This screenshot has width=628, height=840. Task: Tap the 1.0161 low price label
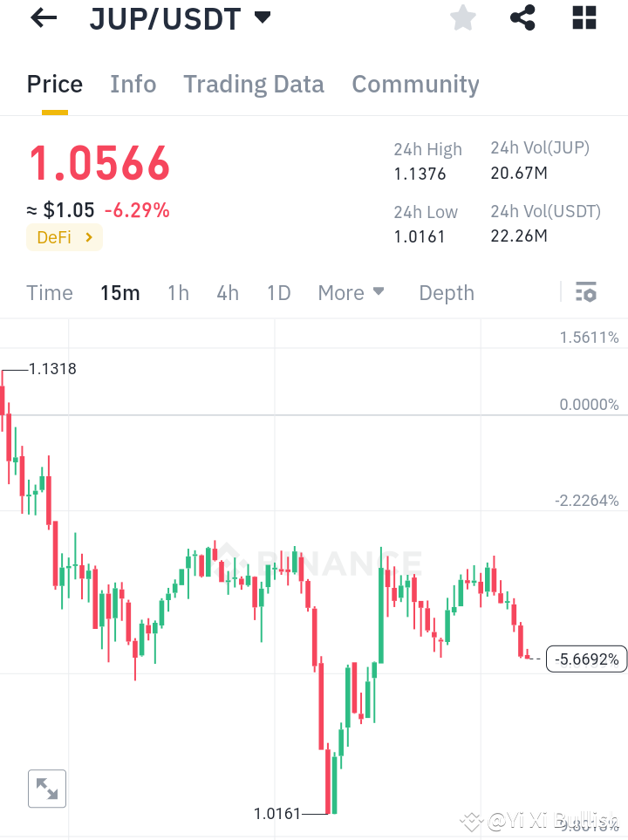point(278,813)
